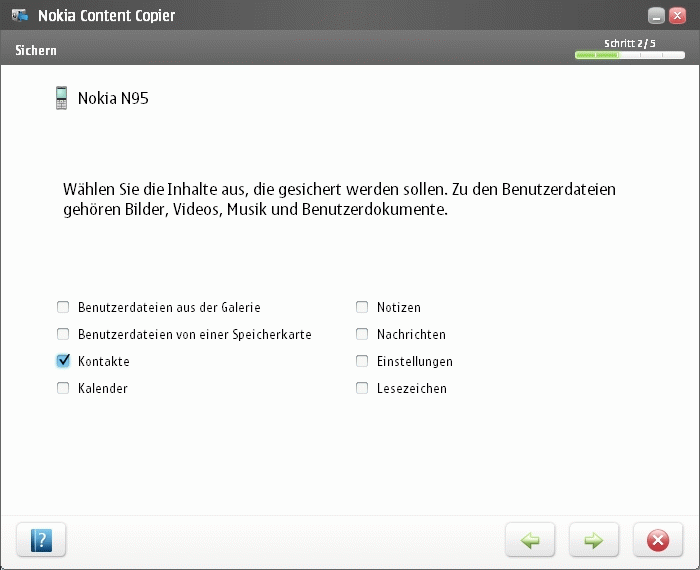Screen dimensions: 700x570
Task: Click the Nokia N95 device name
Action: [x=113, y=99]
